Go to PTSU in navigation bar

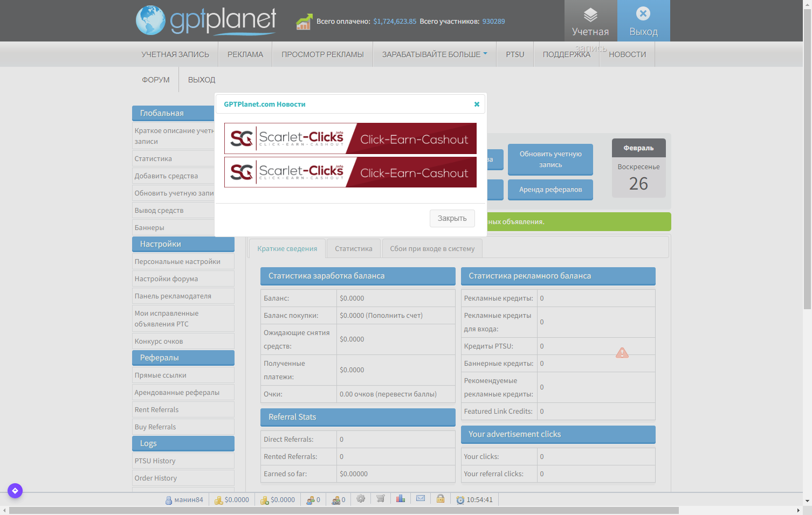pos(515,54)
